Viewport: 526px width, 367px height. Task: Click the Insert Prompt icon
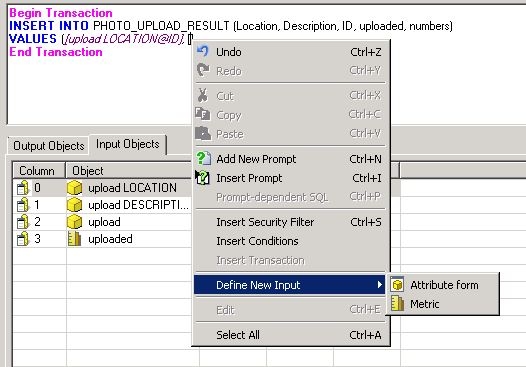[x=203, y=177]
